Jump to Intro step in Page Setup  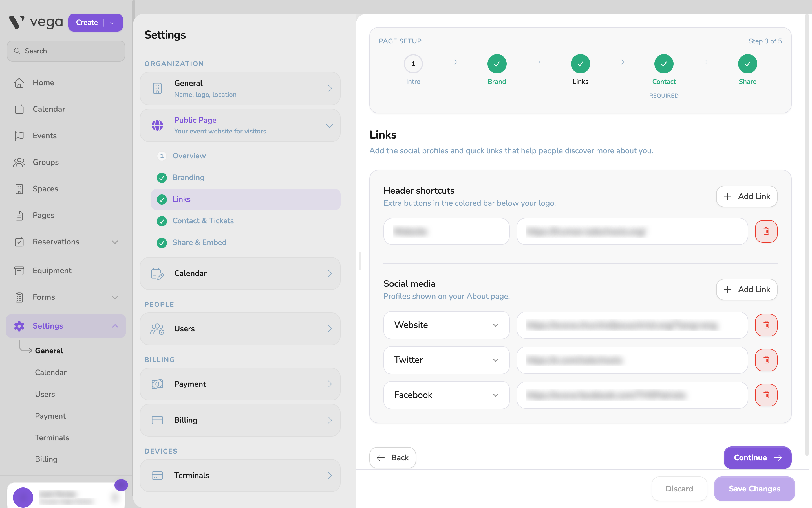[x=413, y=64]
